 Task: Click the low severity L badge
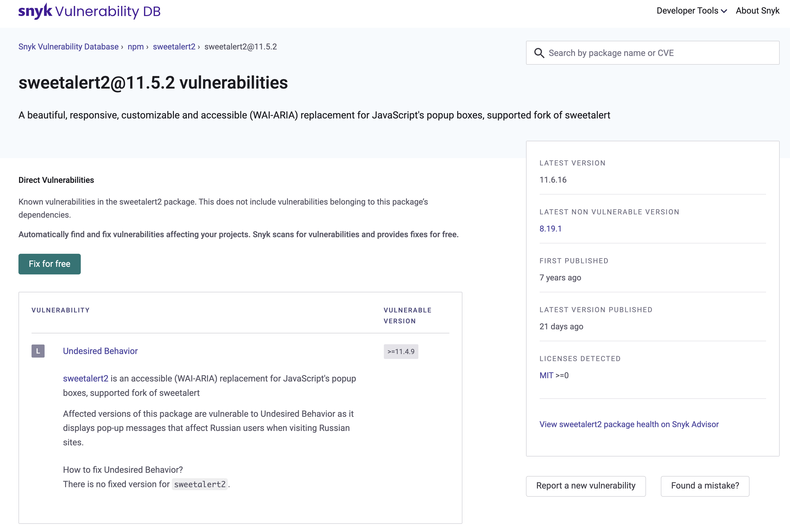point(38,351)
